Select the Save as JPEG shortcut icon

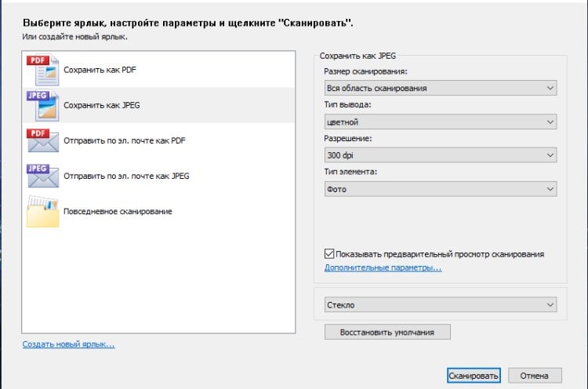[x=43, y=106]
